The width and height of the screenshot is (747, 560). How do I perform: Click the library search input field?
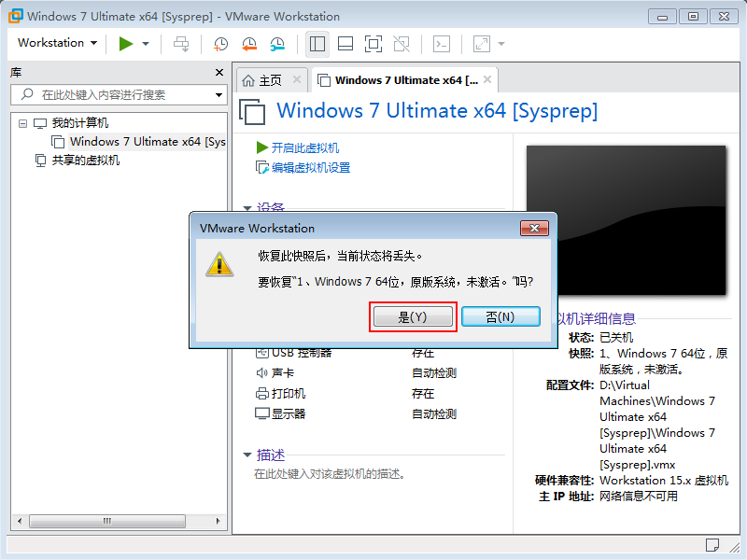tap(121, 95)
